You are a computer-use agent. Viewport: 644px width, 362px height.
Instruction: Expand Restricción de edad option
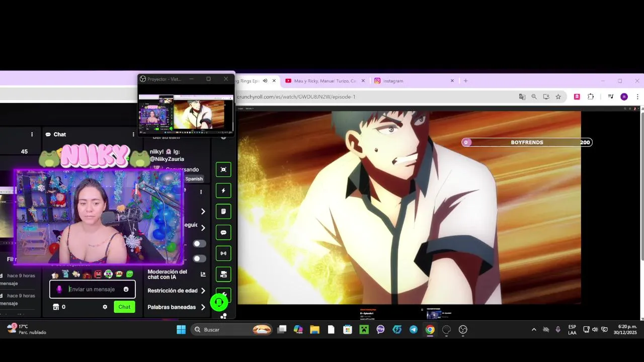(203, 291)
